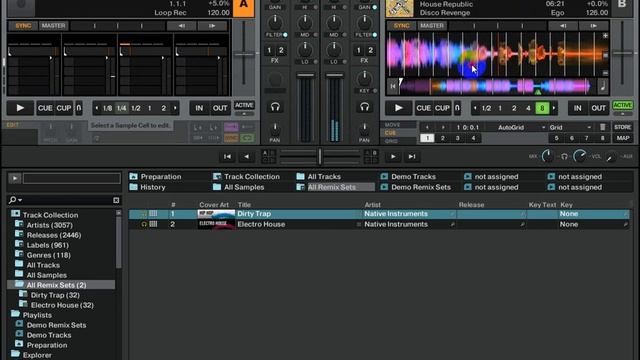Click channel A volume fader
The width and height of the screenshot is (640, 360).
[x=305, y=76]
